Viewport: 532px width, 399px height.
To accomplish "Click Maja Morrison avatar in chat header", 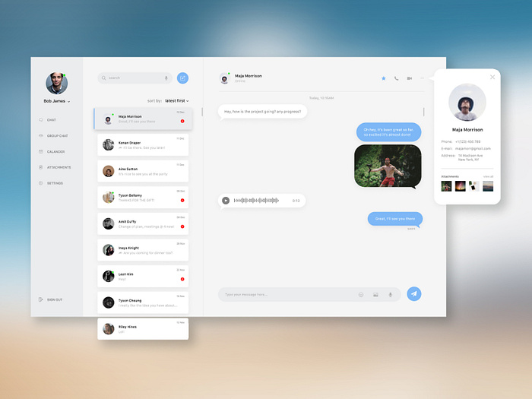I will tap(224, 78).
